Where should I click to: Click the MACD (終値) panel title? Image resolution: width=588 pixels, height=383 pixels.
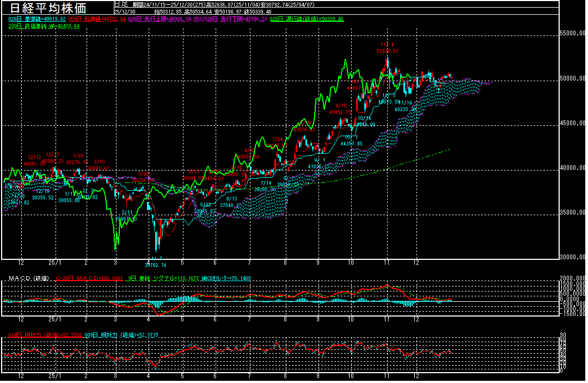[x=28, y=278]
